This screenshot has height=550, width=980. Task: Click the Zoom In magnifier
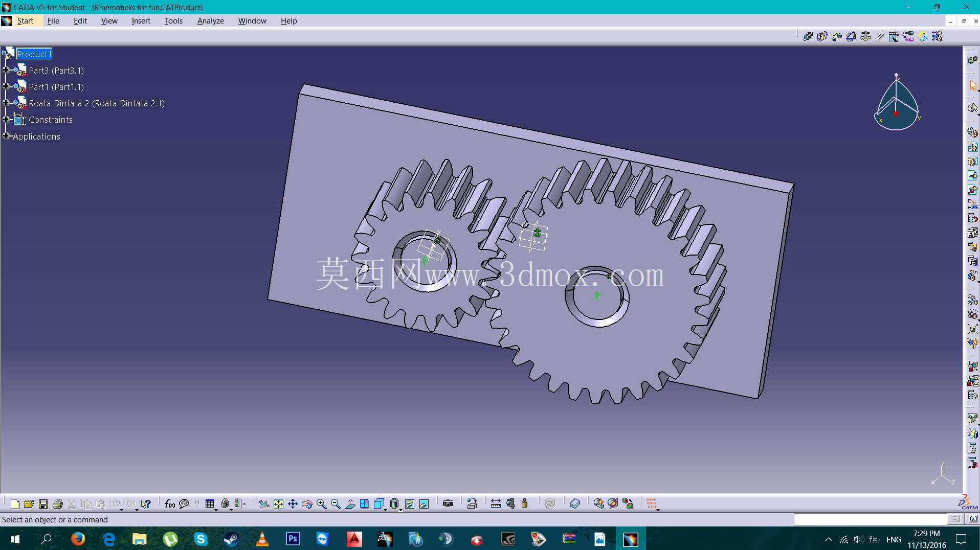321,504
